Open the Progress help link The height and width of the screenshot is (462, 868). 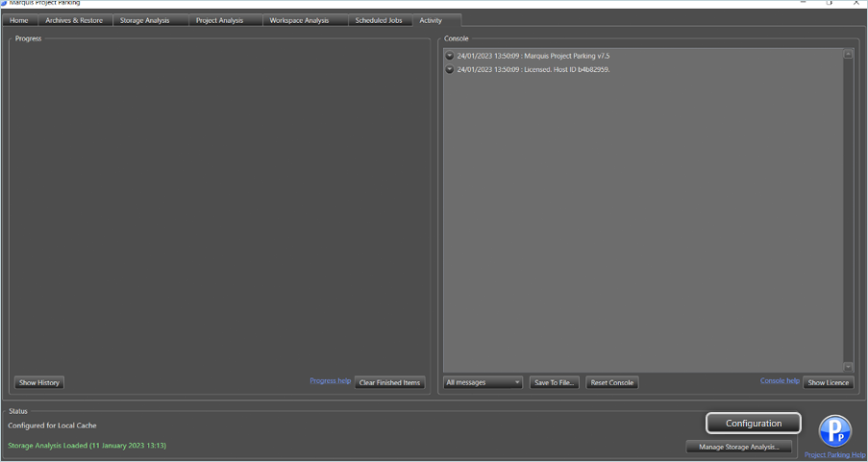330,380
